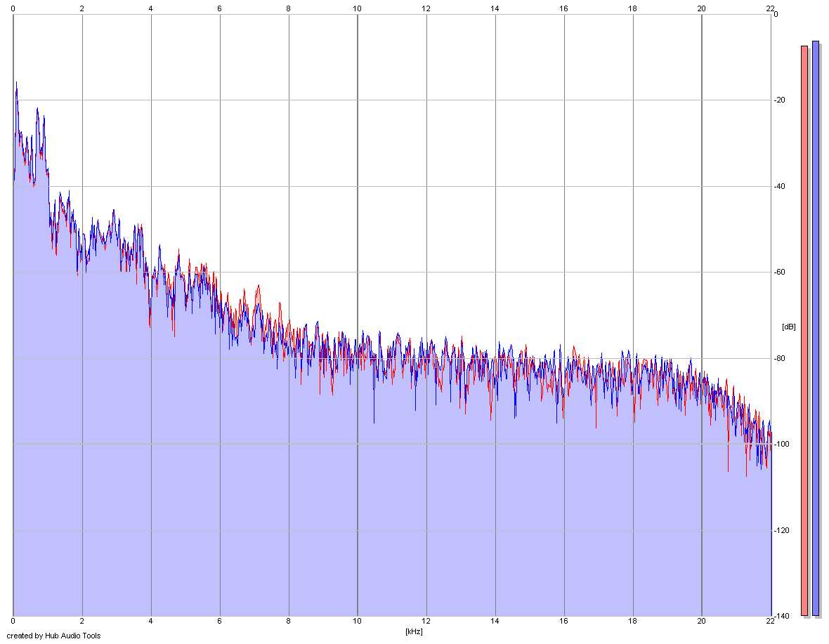Click the 6 kHz tick label above the graph

(219, 8)
